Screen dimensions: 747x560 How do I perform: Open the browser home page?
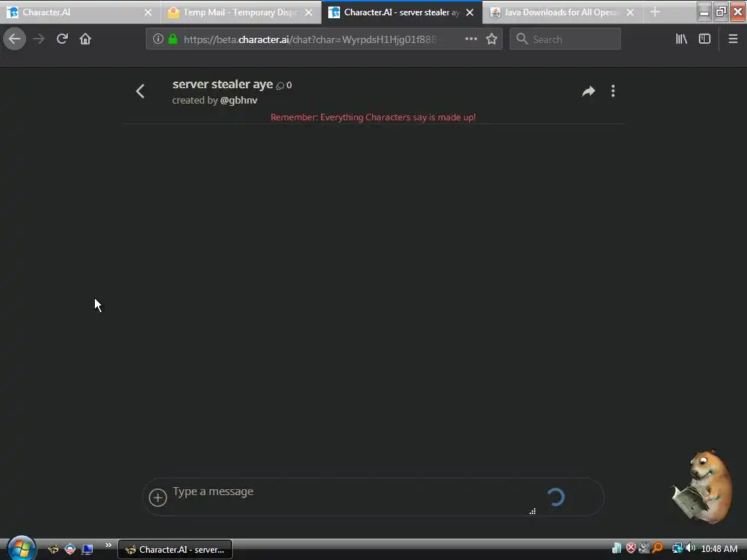click(85, 39)
